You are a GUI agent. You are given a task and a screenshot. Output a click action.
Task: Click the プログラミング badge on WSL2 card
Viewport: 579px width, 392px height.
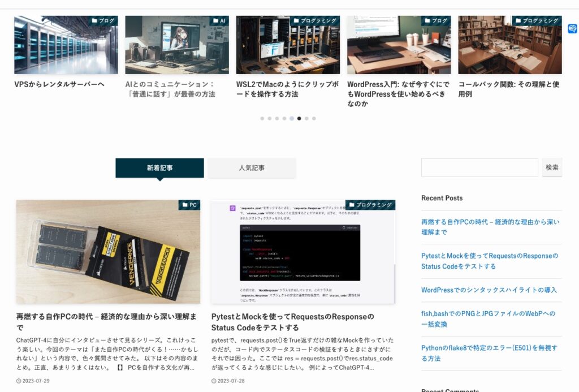(x=316, y=21)
